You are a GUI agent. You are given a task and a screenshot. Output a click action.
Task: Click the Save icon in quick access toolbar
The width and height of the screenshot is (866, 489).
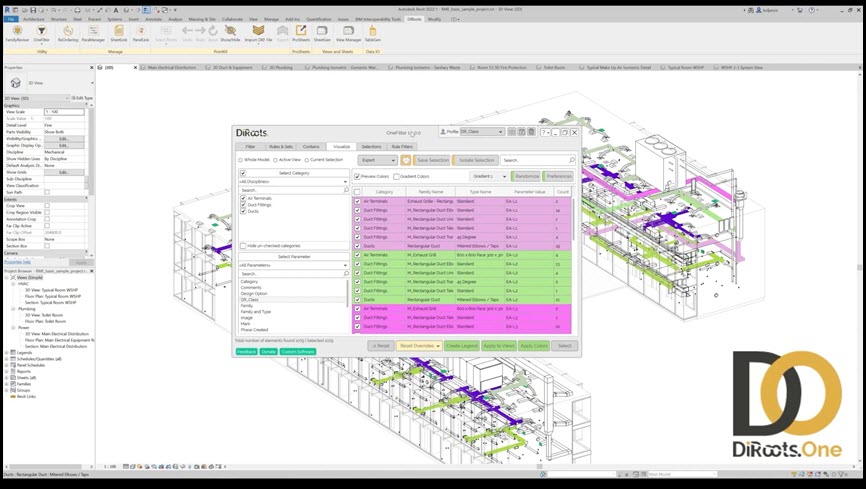click(x=34, y=10)
